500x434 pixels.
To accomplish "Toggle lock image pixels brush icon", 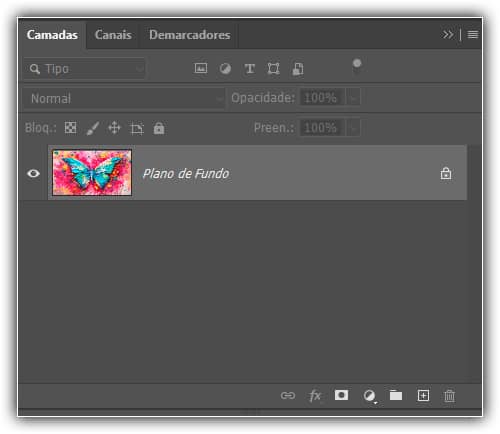I will 93,128.
